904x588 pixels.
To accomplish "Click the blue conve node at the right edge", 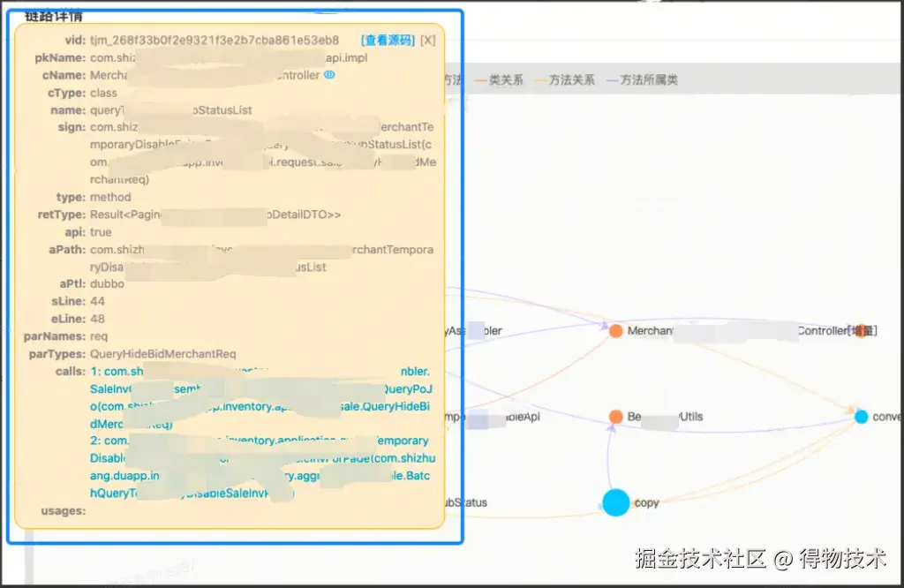I will pyautogui.click(x=863, y=416).
